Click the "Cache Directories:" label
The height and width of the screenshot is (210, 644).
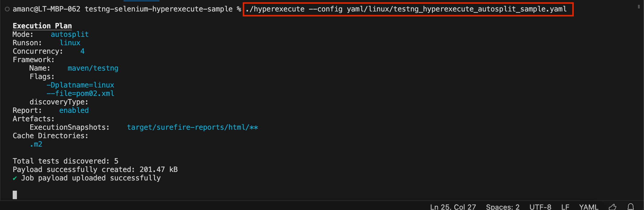50,136
